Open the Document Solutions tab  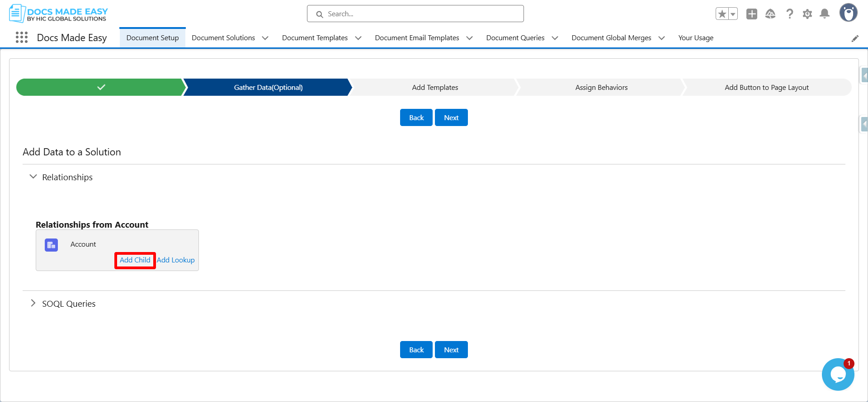coord(223,38)
